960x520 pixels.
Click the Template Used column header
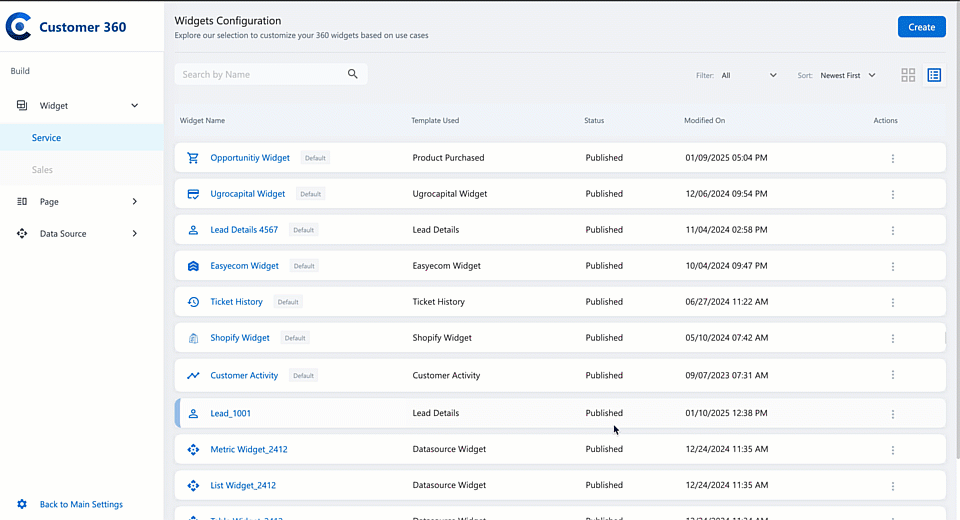[435, 120]
